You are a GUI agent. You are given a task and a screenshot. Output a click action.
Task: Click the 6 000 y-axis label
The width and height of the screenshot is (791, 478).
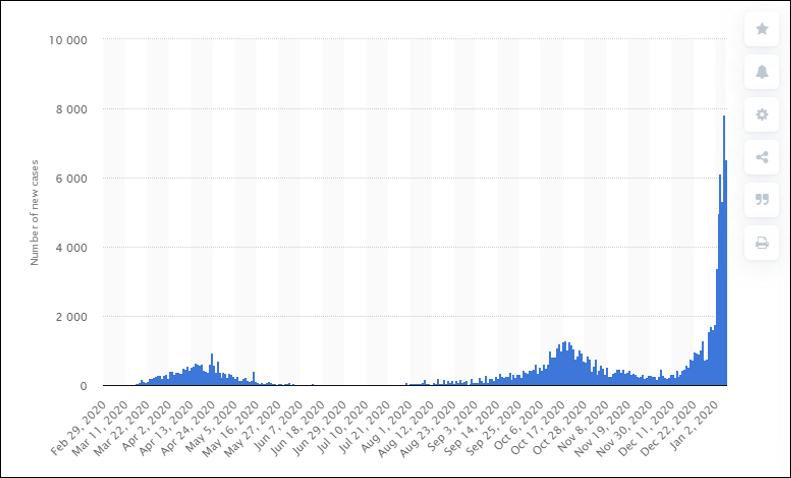[x=72, y=178]
